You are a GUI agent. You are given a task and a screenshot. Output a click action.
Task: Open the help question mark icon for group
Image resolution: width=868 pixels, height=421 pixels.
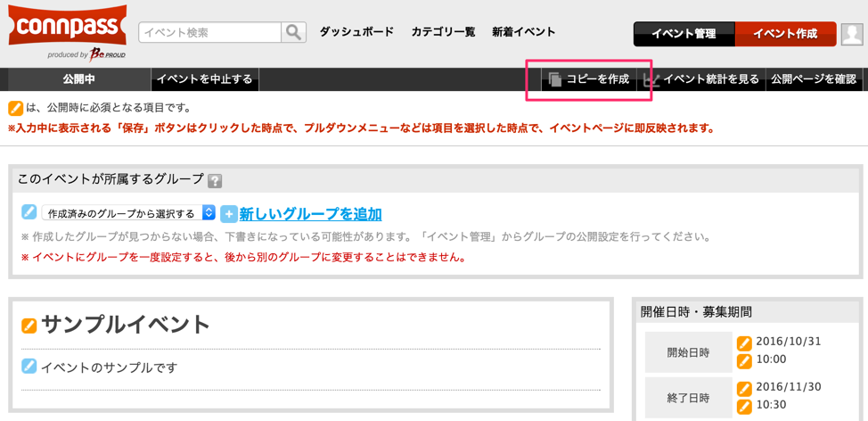coord(214,180)
